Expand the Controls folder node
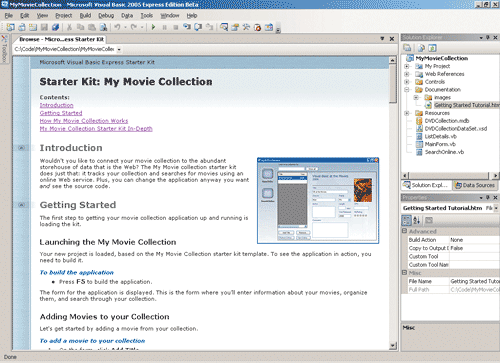 [407, 82]
